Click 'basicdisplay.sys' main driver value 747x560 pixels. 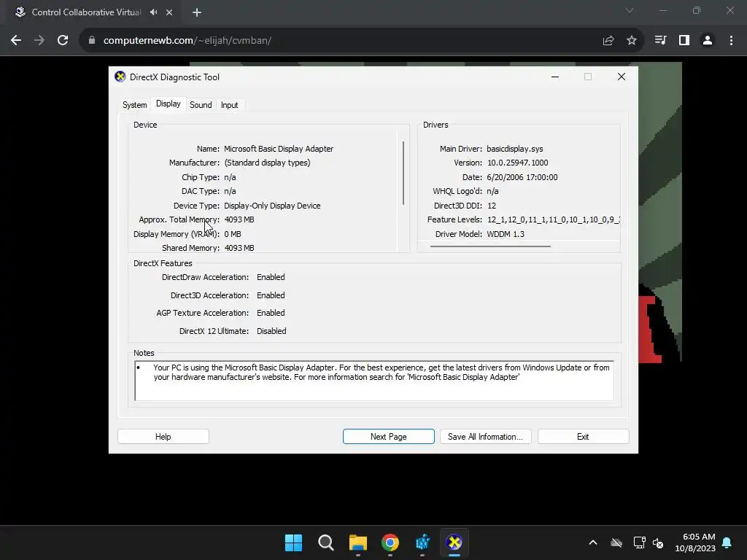[515, 149]
